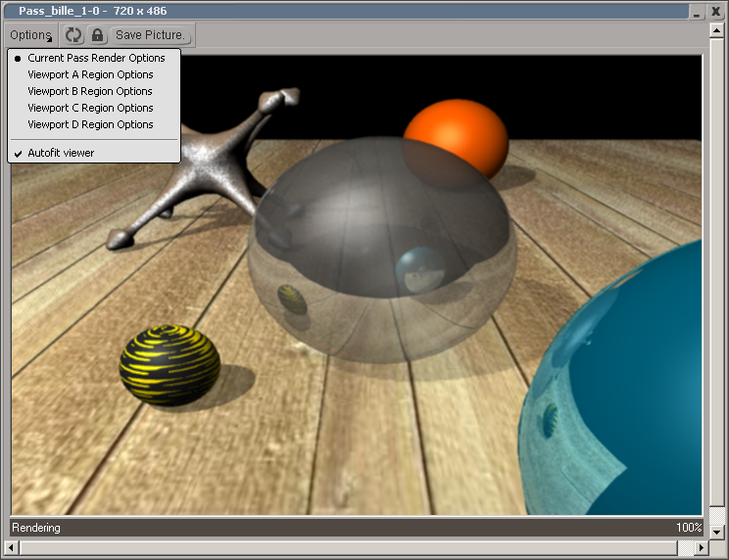Click the horizontal scrollbar right arrow

point(701,548)
